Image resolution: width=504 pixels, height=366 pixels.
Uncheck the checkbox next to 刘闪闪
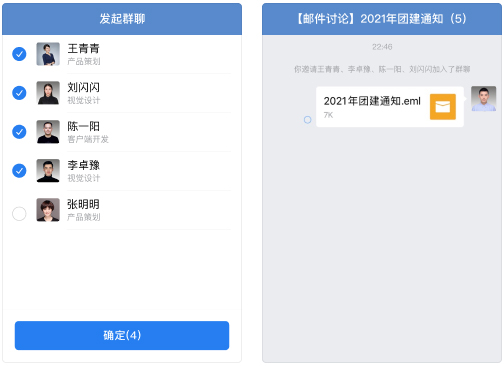(19, 93)
